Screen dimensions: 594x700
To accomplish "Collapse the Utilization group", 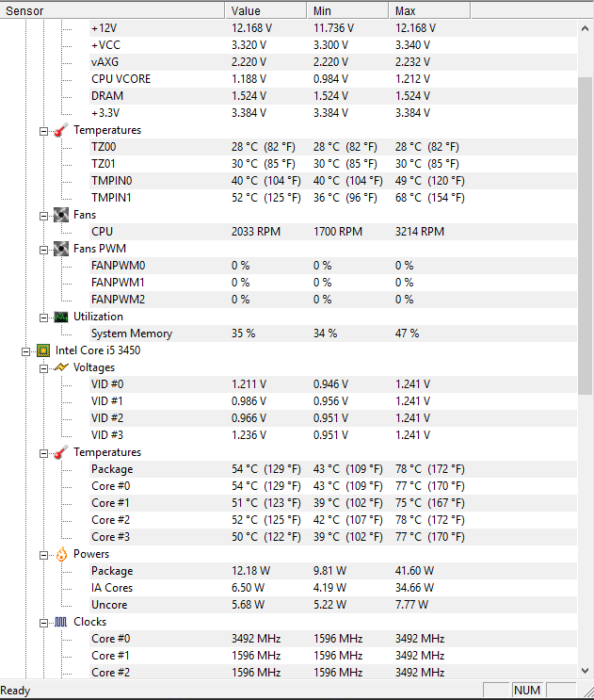I will click(x=43, y=317).
